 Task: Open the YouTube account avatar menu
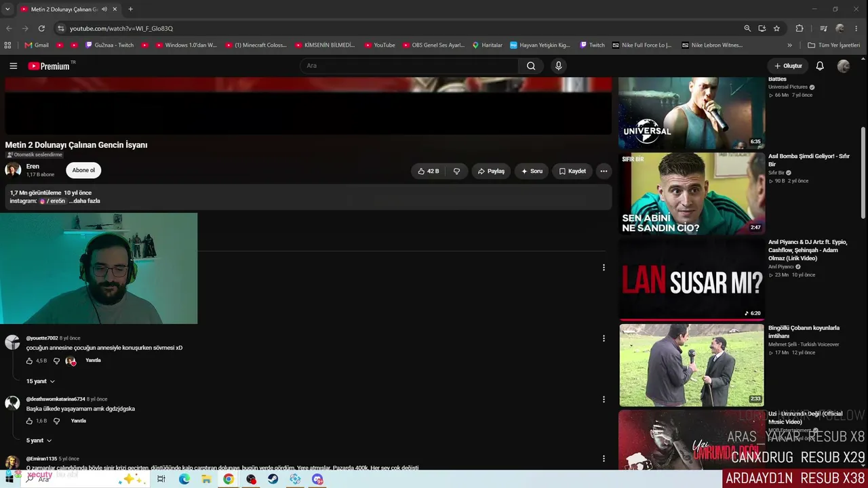click(x=844, y=66)
